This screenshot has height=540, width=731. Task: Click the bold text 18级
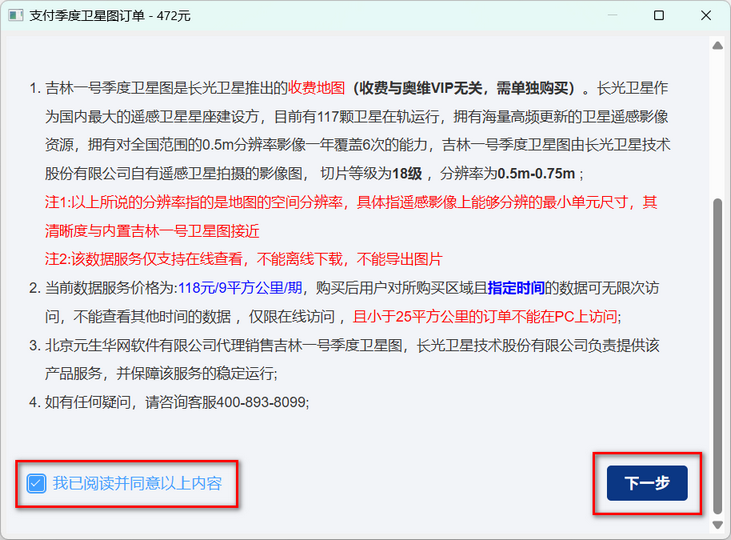pyautogui.click(x=407, y=174)
